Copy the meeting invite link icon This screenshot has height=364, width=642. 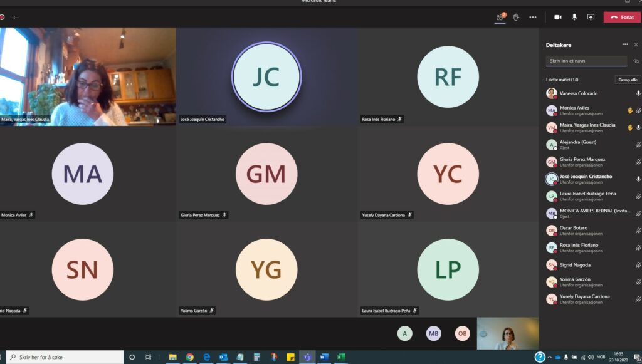(x=636, y=61)
